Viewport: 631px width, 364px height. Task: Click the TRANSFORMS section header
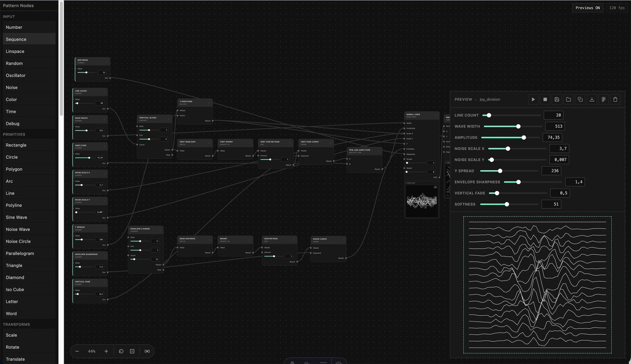[16, 325]
